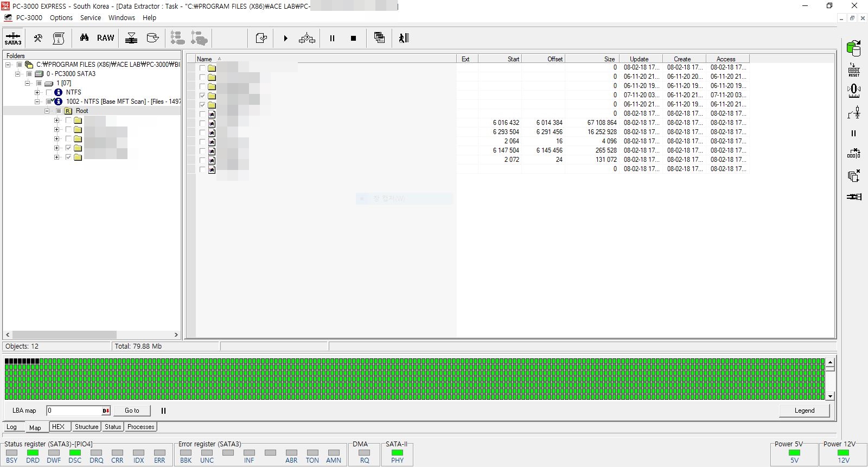Check first folder under Root in tree
868x467 pixels.
click(68, 120)
